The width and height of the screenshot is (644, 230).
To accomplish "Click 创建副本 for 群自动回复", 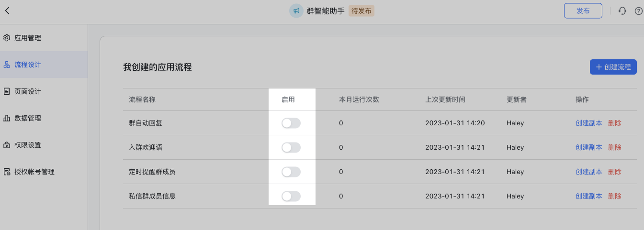I will pos(589,123).
